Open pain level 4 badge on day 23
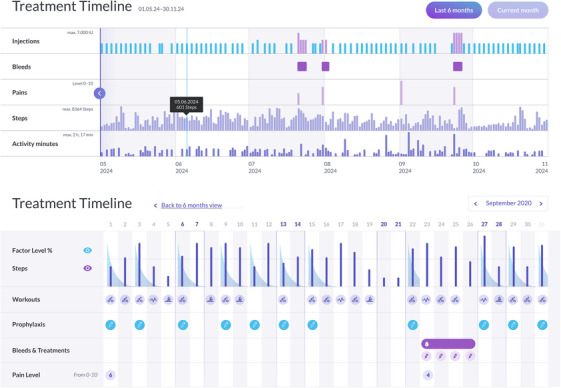This screenshot has width=561, height=388. click(x=428, y=375)
